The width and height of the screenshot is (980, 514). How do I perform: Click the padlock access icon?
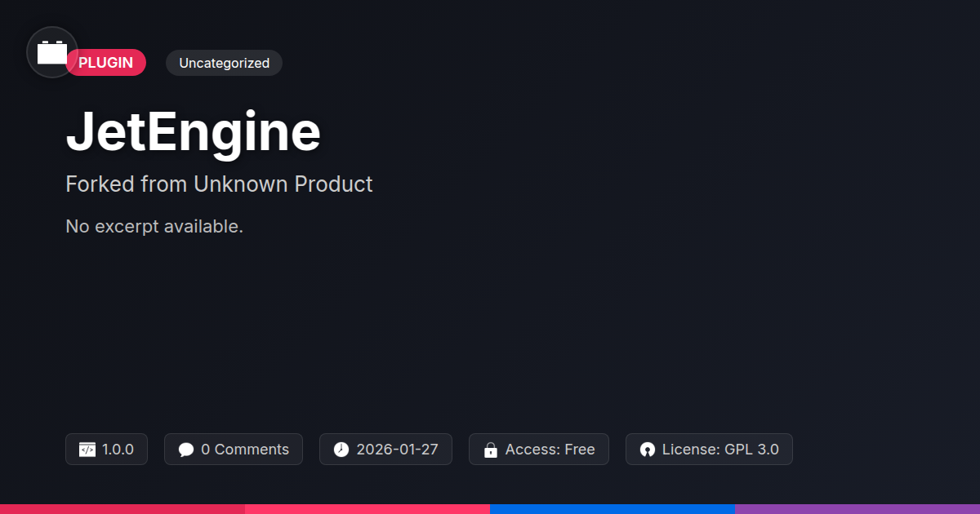click(491, 450)
